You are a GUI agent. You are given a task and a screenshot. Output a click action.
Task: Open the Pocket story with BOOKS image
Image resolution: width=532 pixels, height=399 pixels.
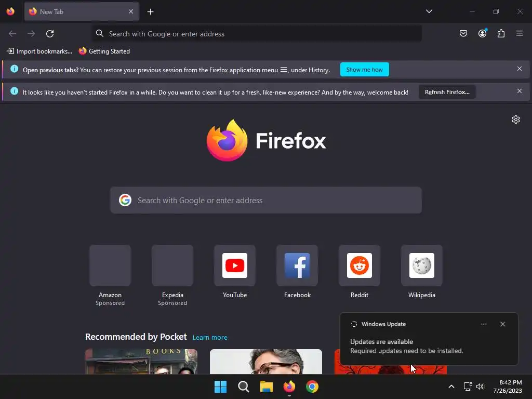coord(141,362)
